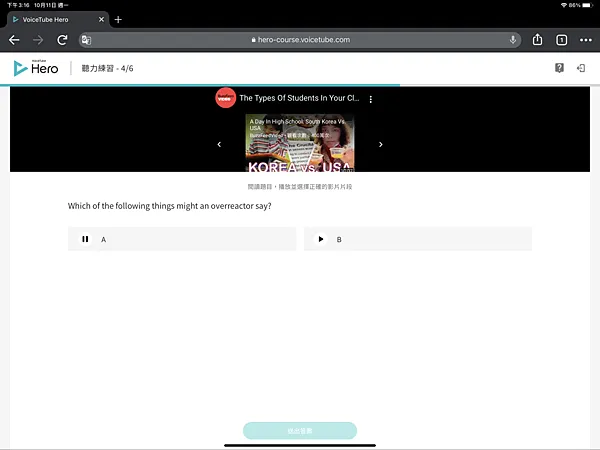The height and width of the screenshot is (450, 600).
Task: Open the tab switcher showing 1 tab
Action: pyautogui.click(x=561, y=40)
